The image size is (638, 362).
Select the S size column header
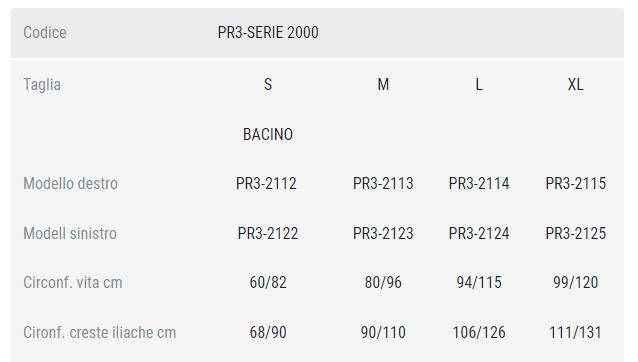click(x=268, y=85)
